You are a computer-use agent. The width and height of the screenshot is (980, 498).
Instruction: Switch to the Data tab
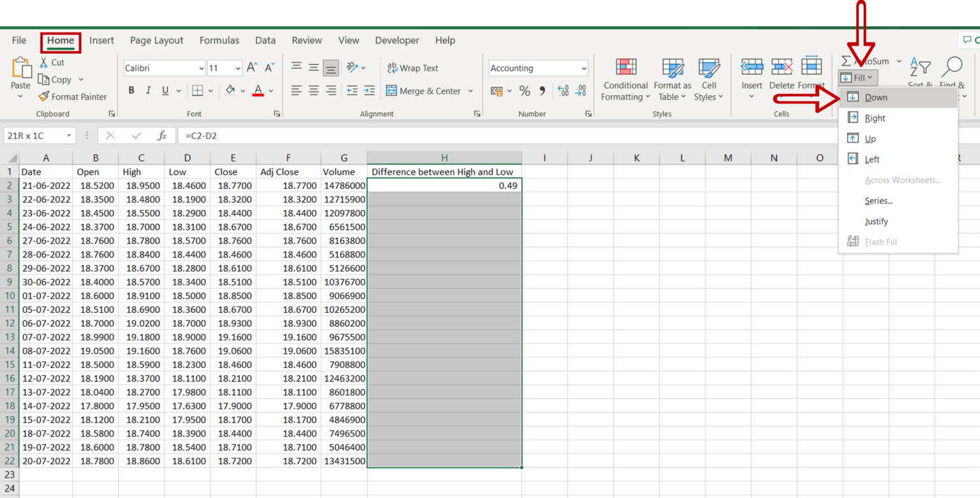[265, 40]
